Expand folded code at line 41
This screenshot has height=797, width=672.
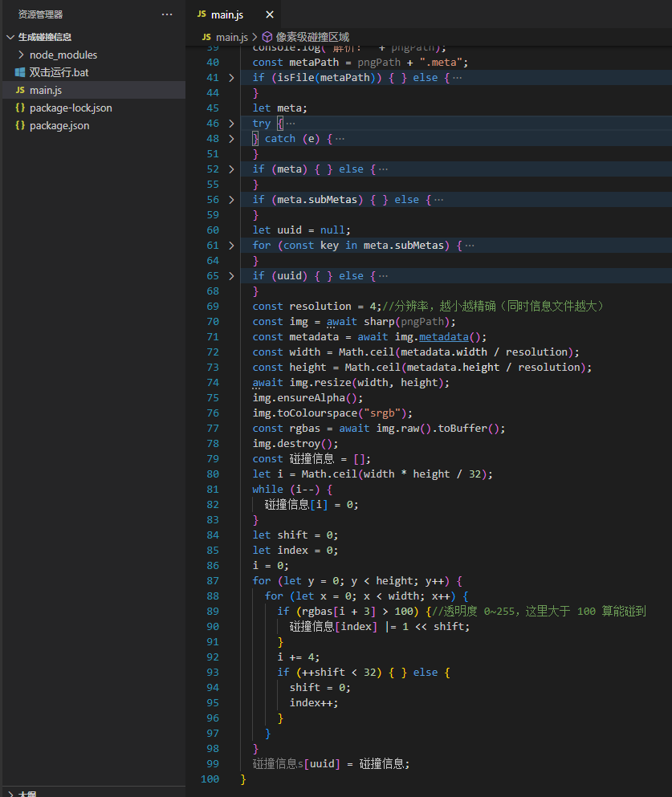point(231,78)
